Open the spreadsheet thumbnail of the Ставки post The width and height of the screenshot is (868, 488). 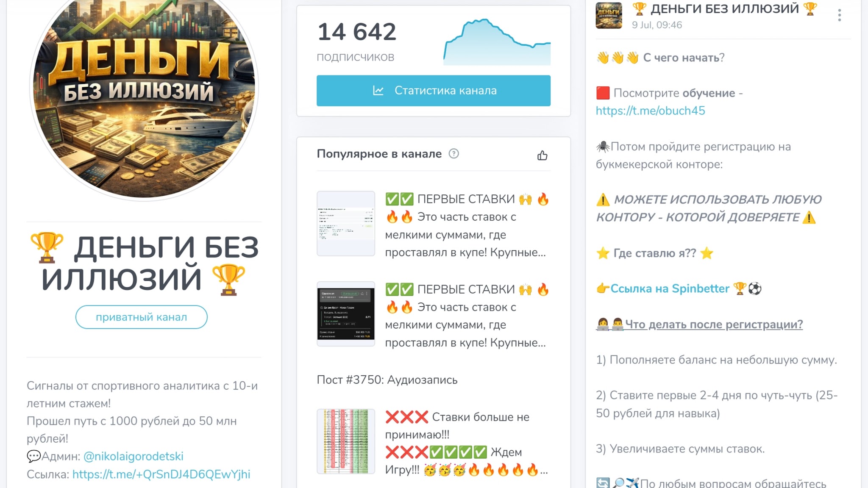point(346,441)
